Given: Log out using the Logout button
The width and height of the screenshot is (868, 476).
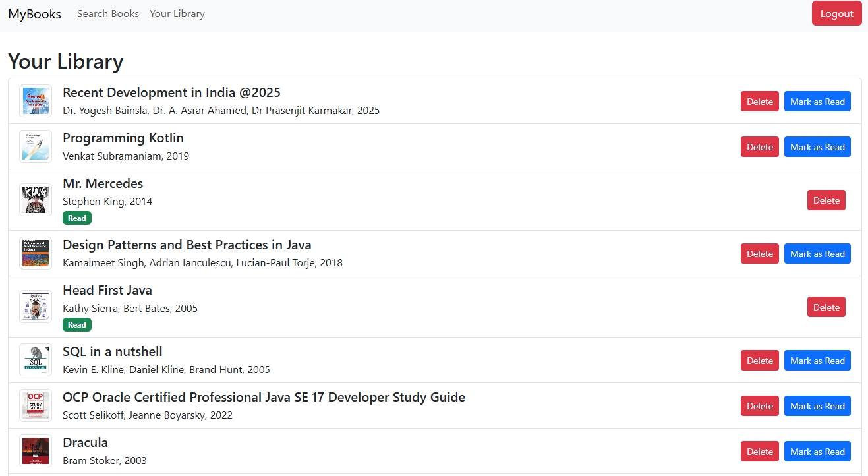Looking at the screenshot, I should tap(836, 14).
